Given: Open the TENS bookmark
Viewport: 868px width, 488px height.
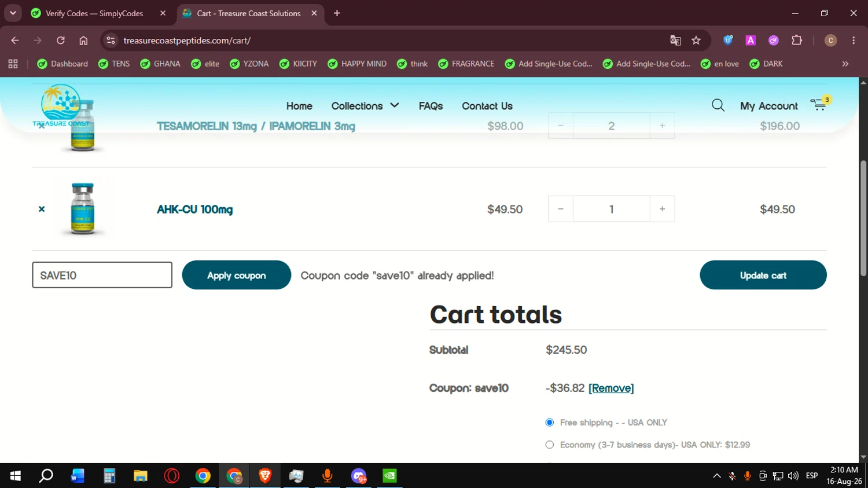Looking at the screenshot, I should coord(114,64).
